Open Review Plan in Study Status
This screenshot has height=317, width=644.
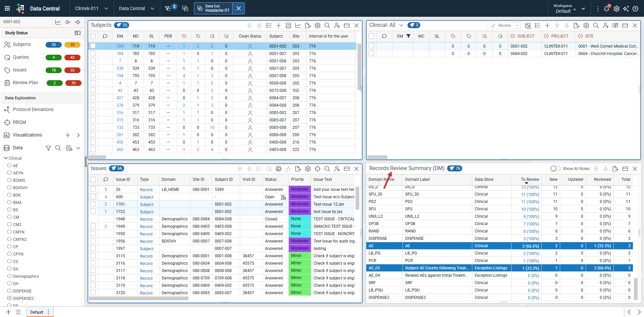tap(25, 83)
